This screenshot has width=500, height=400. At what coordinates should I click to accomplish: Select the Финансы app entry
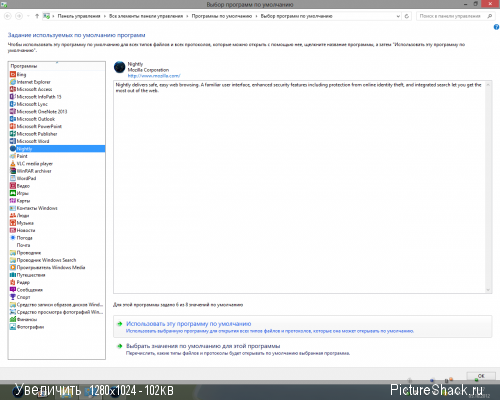(x=24, y=319)
